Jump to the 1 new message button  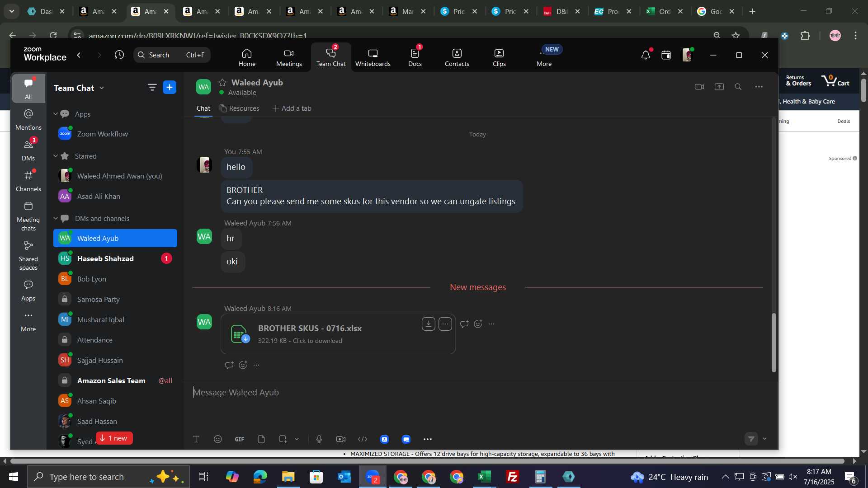114,438
